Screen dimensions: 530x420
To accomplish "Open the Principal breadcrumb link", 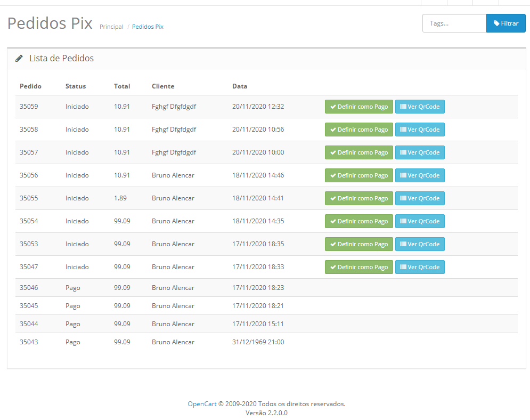I will pos(111,27).
